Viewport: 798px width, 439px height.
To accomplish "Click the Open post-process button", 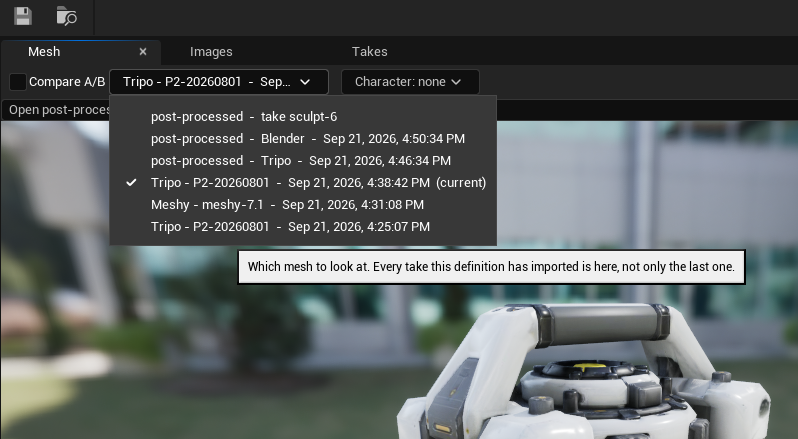I will click(x=56, y=110).
